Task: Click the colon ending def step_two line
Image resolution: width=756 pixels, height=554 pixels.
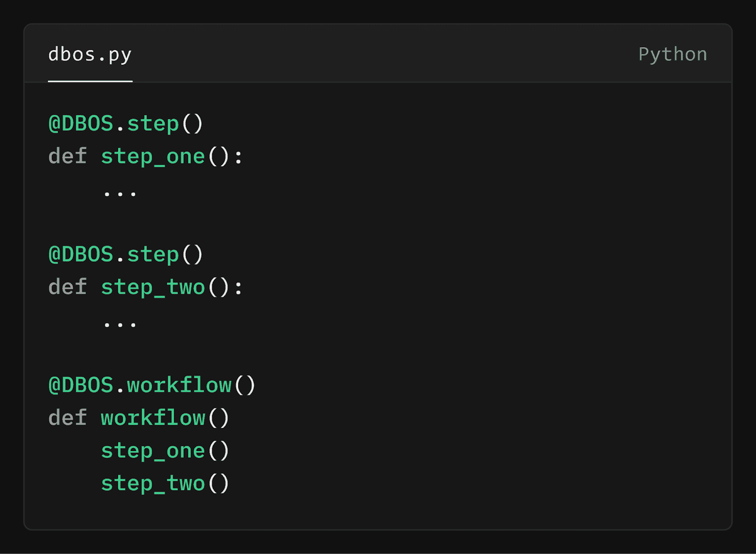Action: tap(238, 288)
